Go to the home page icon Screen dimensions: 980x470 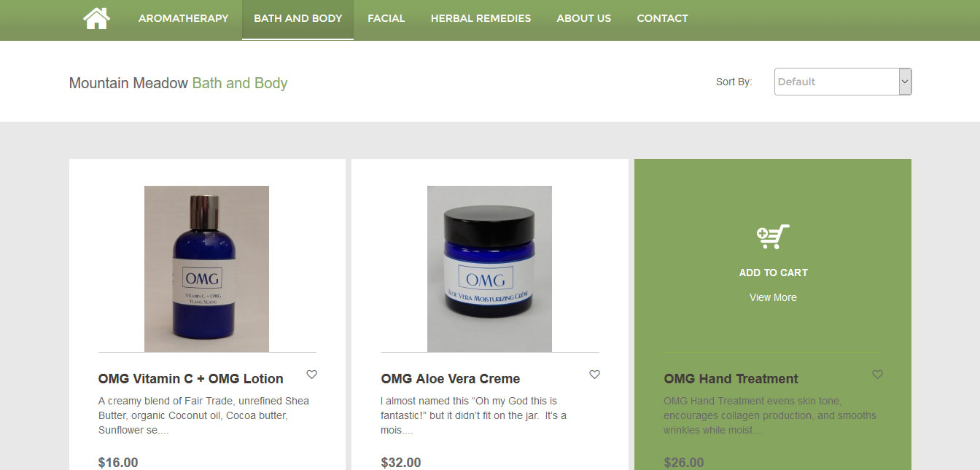pos(96,18)
